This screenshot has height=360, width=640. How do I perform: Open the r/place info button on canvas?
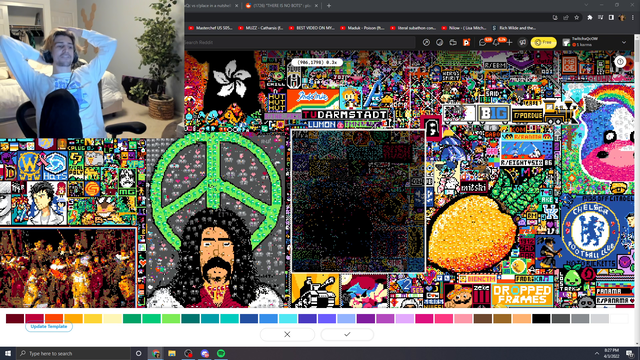pyautogui.click(x=620, y=62)
